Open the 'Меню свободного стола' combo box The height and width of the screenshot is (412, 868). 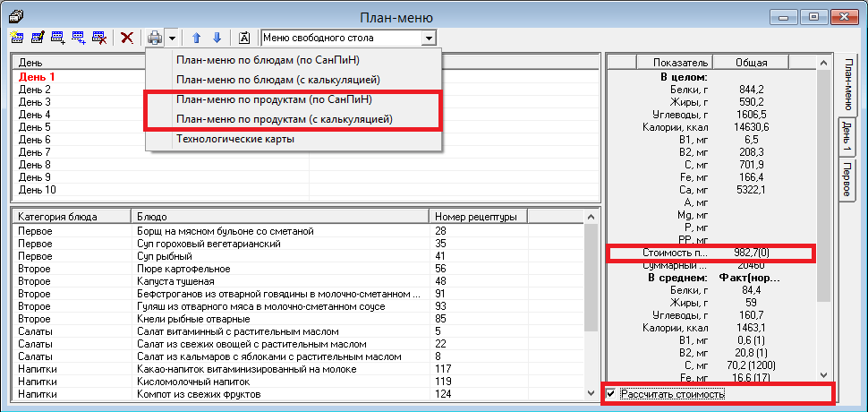pyautogui.click(x=429, y=39)
